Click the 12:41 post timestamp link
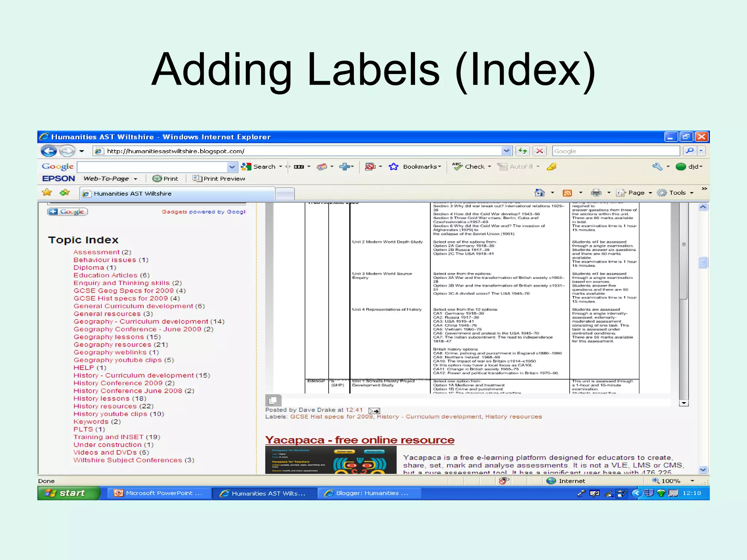This screenshot has width=747, height=560. click(x=354, y=410)
